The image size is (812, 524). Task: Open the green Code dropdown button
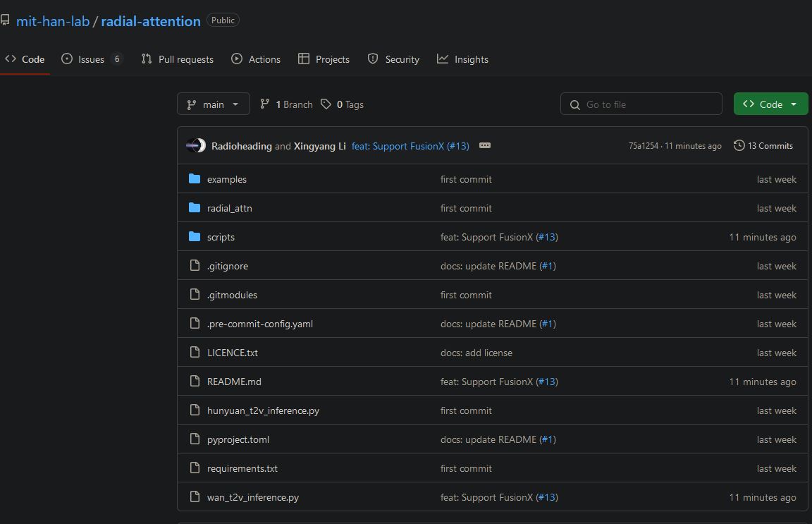point(770,104)
